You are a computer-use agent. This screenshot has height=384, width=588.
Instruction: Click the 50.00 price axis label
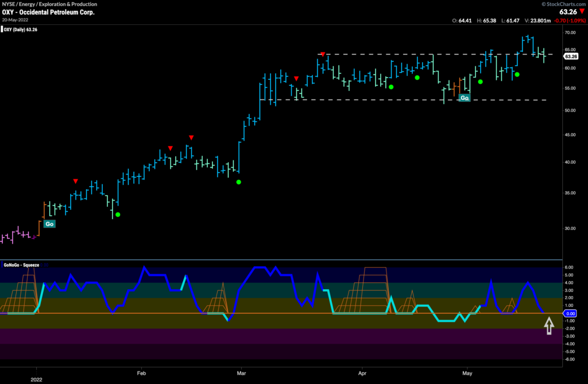pos(570,110)
